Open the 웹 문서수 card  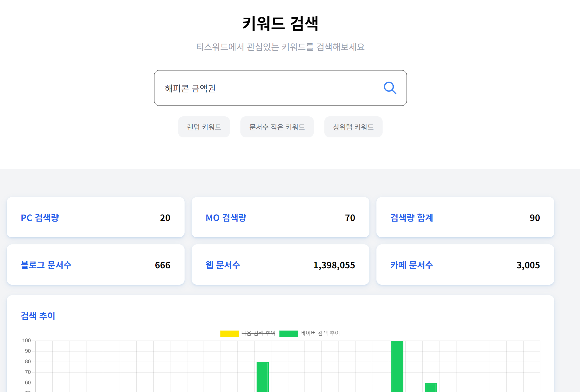point(280,265)
